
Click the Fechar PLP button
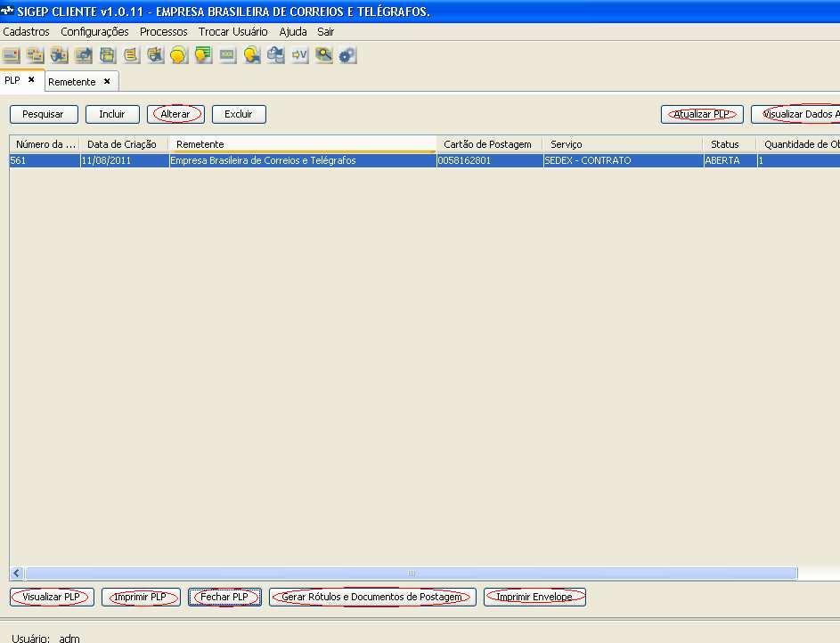point(224,597)
